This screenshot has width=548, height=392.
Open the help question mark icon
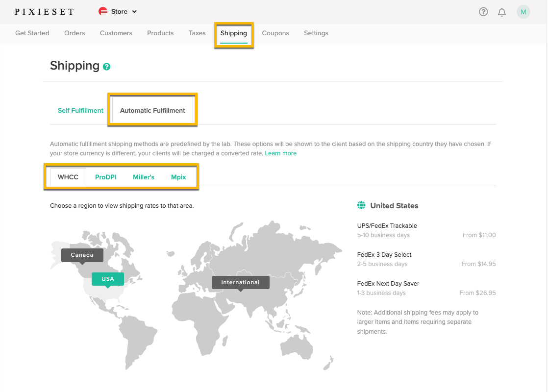tap(483, 12)
